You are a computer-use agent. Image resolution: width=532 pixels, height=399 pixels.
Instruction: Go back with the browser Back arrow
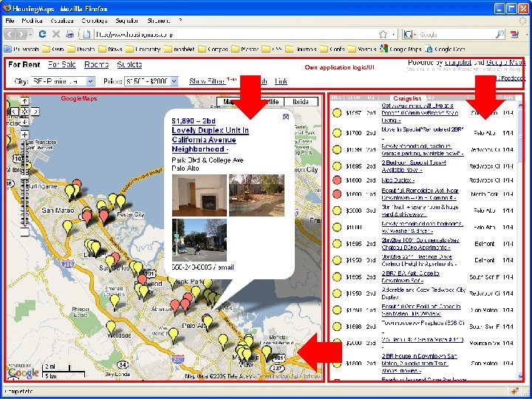(x=10, y=34)
